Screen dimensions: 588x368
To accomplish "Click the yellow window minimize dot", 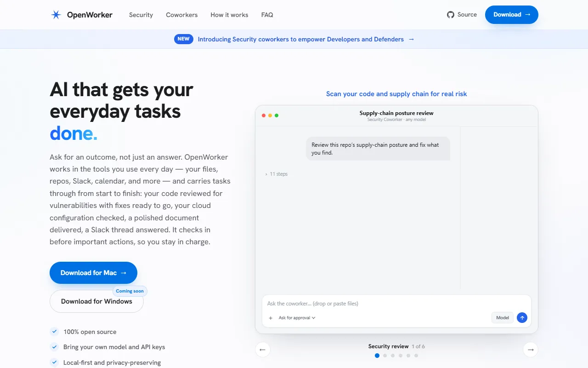I will 270,115.
